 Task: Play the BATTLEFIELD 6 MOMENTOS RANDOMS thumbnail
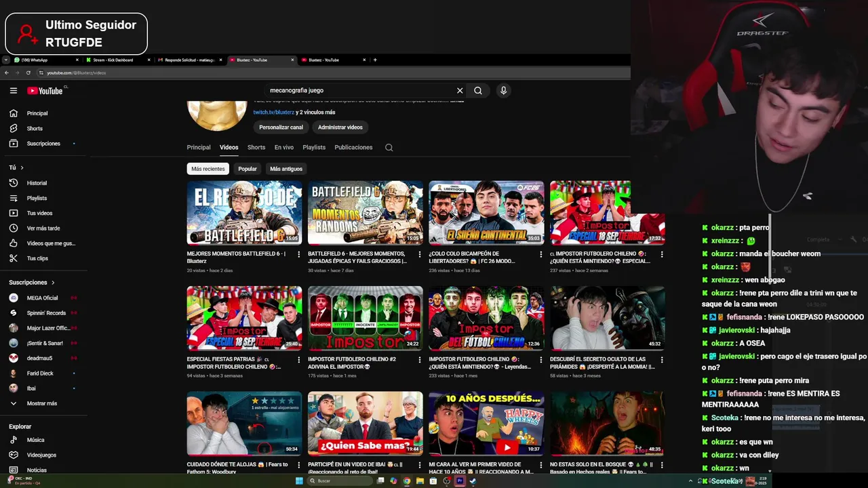366,212
